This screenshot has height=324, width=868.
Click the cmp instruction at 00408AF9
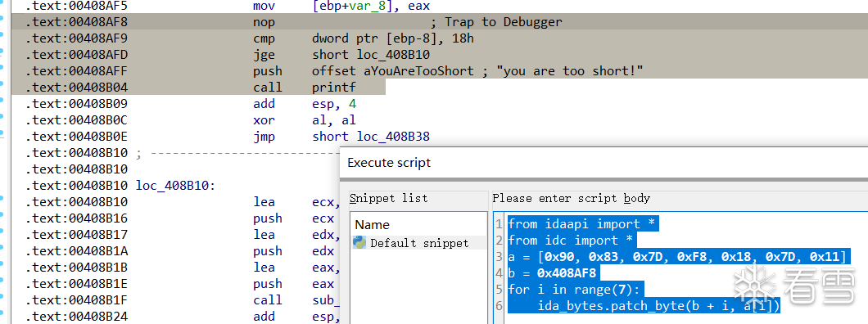[x=364, y=38]
